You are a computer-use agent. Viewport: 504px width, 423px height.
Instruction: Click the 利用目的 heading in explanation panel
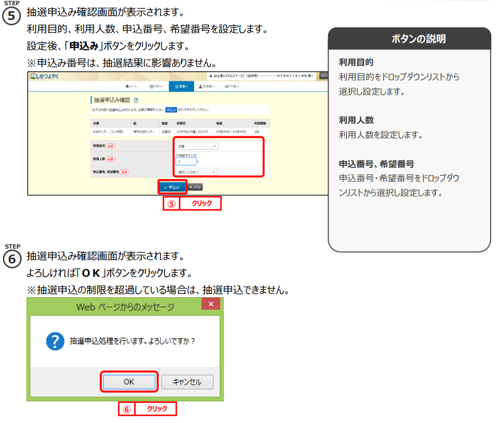[x=356, y=63]
